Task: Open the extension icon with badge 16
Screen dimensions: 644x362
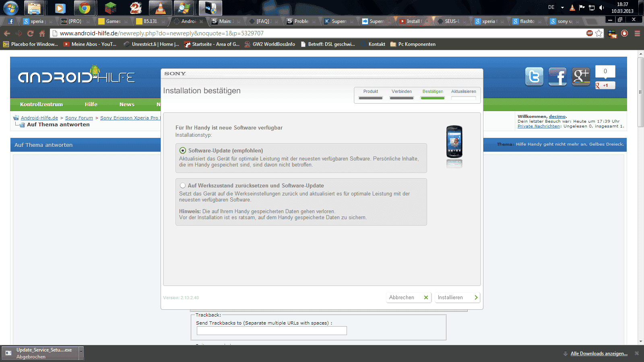Action: click(612, 34)
